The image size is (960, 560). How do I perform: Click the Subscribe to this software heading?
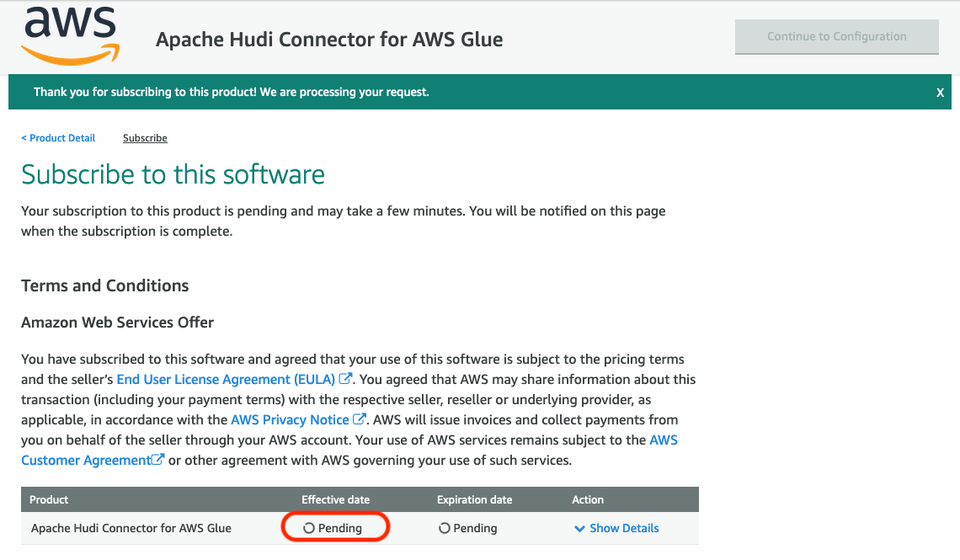tap(173, 174)
